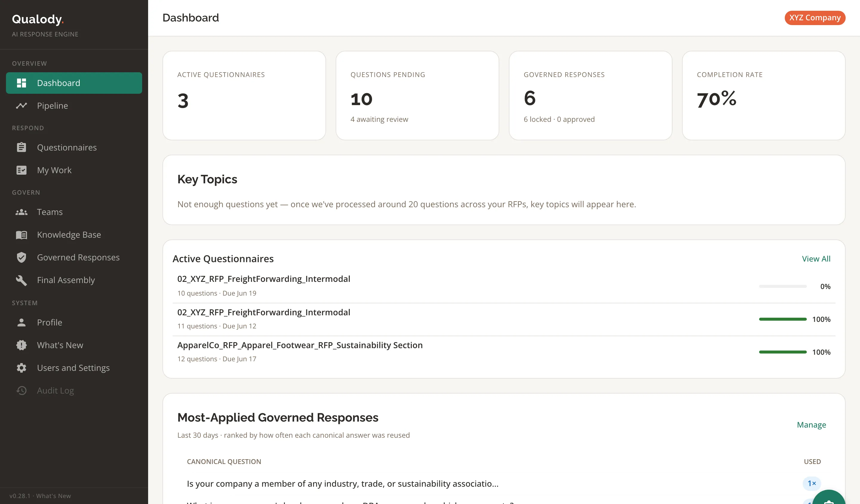Click the Profile person icon

[x=21, y=322]
